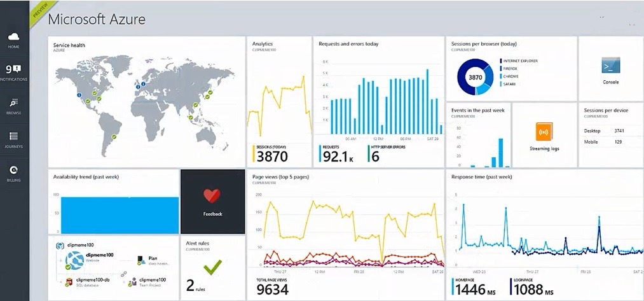Open the clipmeme100 Website globe icon
The image size is (644, 301).
(x=75, y=260)
